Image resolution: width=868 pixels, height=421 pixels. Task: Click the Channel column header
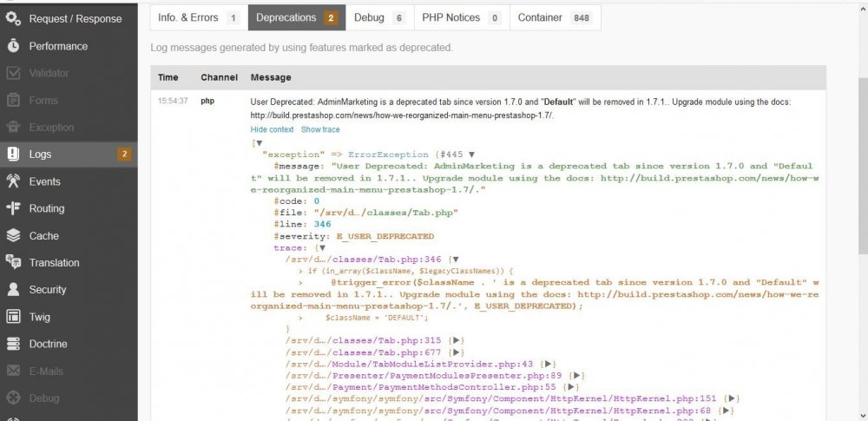click(x=220, y=77)
